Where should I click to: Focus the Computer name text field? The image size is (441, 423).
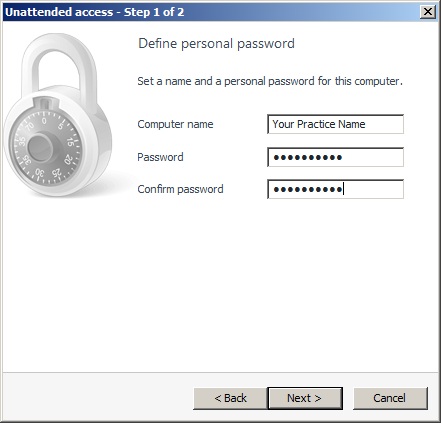coord(335,124)
